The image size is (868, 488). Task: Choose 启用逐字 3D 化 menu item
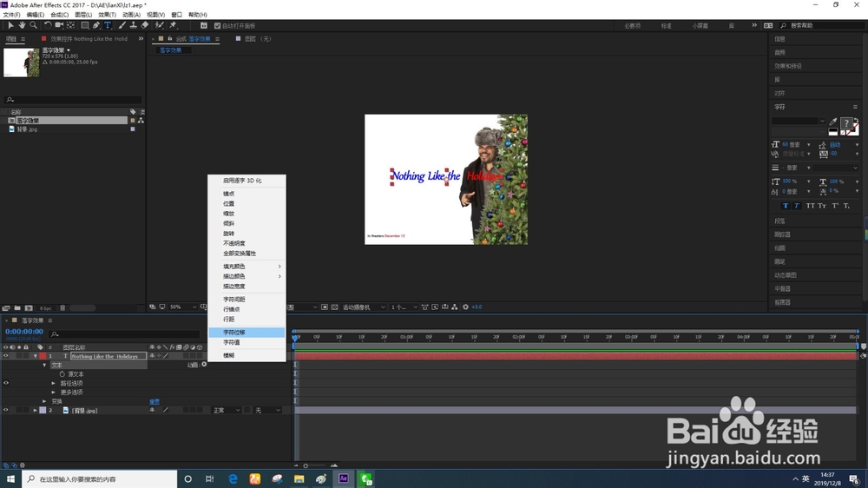click(247, 181)
